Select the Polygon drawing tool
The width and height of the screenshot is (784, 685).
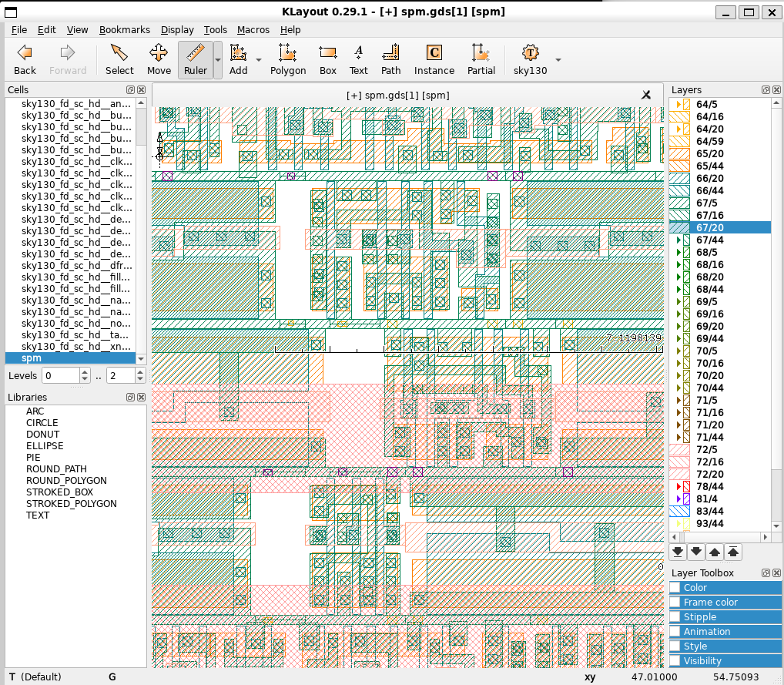click(x=287, y=59)
